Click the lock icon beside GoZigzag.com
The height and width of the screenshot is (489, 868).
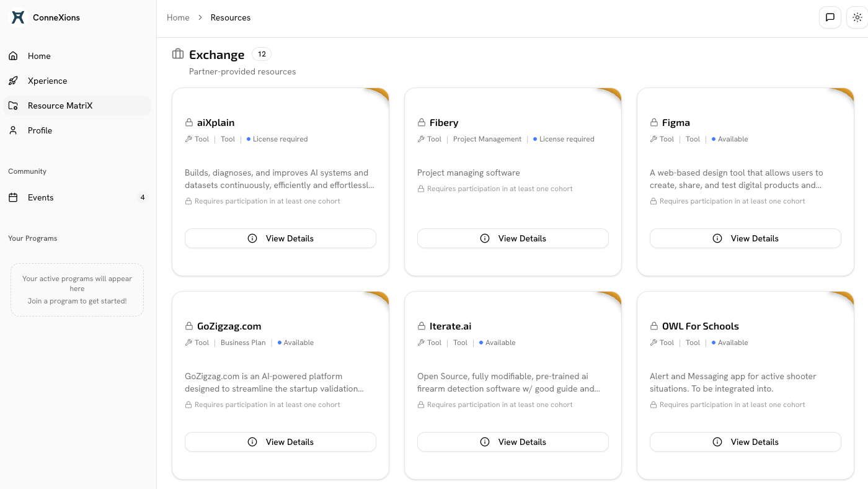point(189,326)
